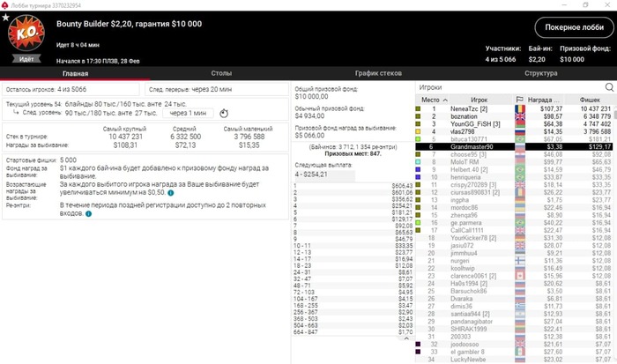
Task: Click the blue color label for Helbert.40
Action: point(418,169)
